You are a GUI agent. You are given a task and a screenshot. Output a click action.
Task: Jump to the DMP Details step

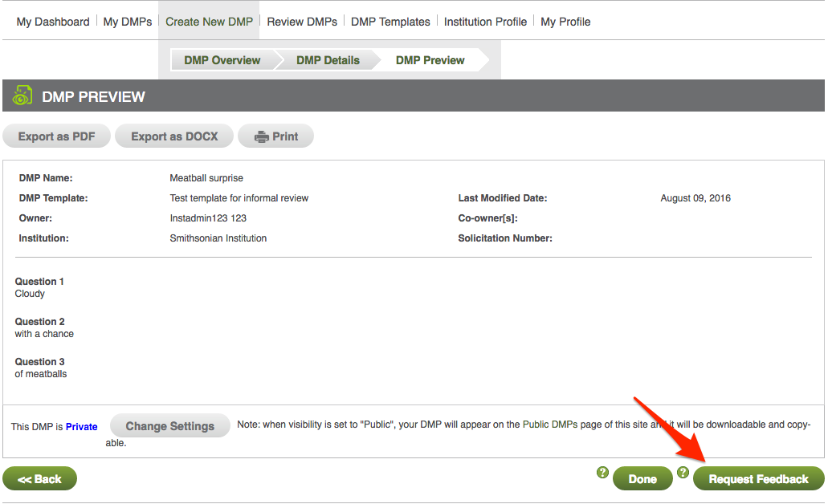coord(328,60)
